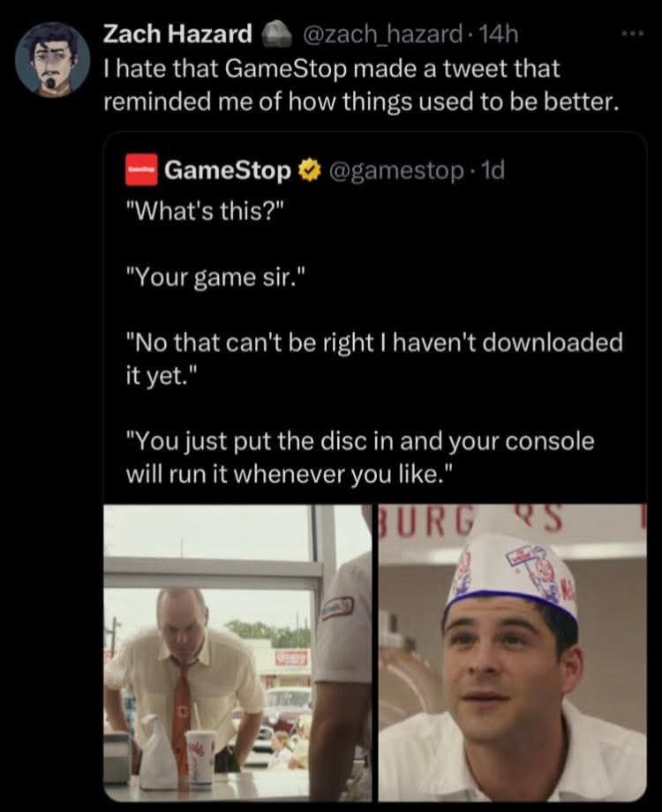The image size is (662, 812).
Task: Open left photo of man at counter
Action: point(237,653)
